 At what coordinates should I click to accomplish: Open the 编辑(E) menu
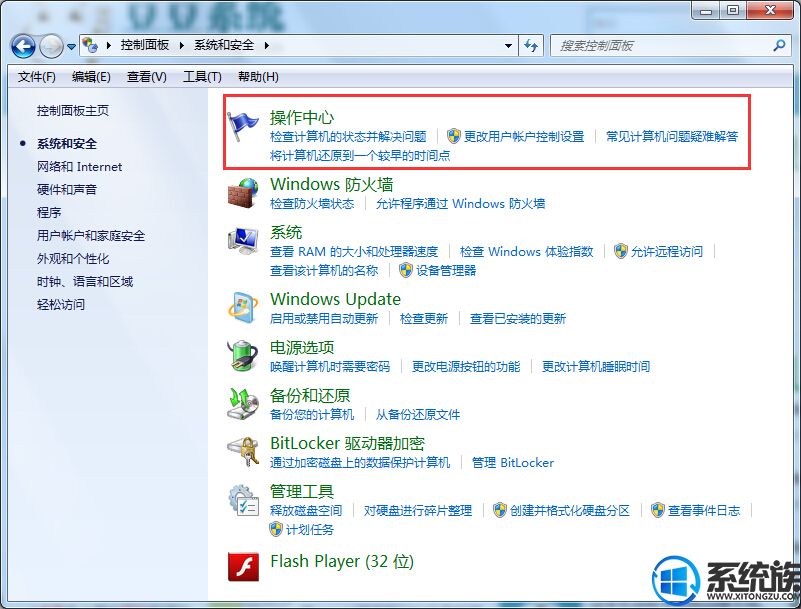[91, 77]
